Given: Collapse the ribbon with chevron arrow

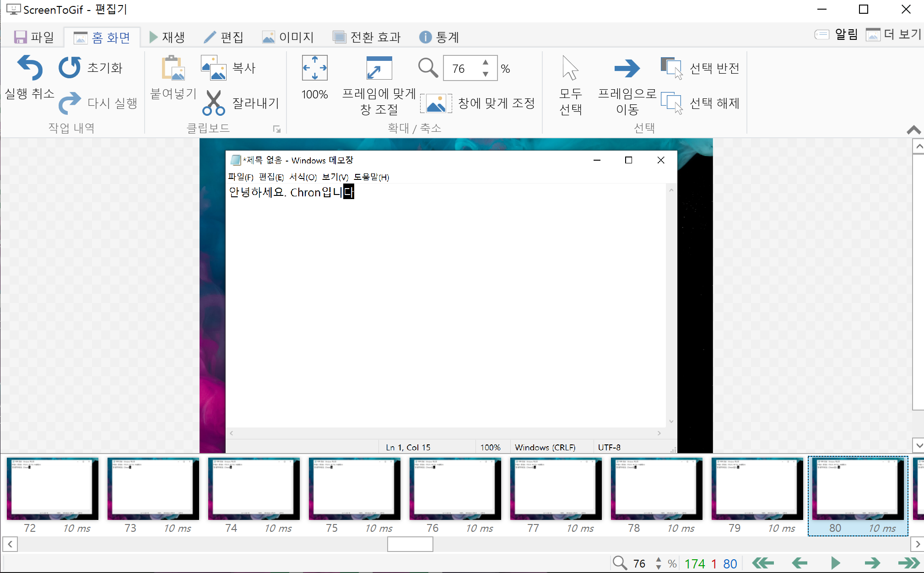Looking at the screenshot, I should click(x=913, y=130).
